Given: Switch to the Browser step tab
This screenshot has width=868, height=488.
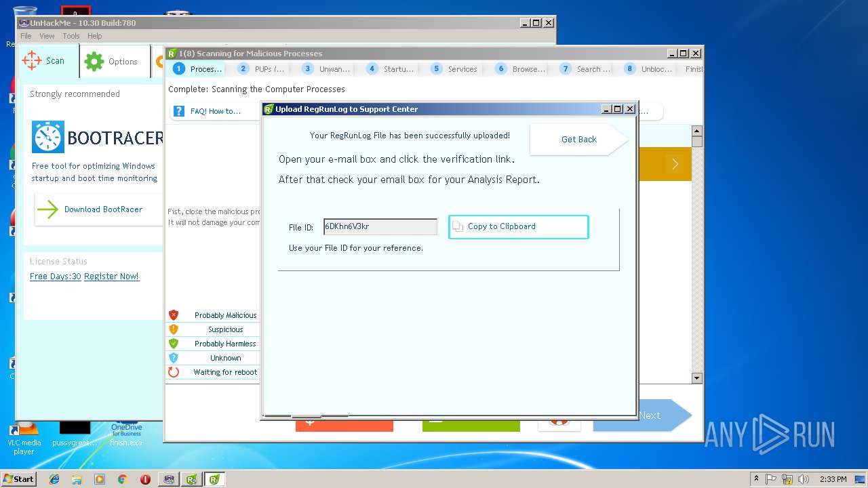Looking at the screenshot, I should pos(520,68).
